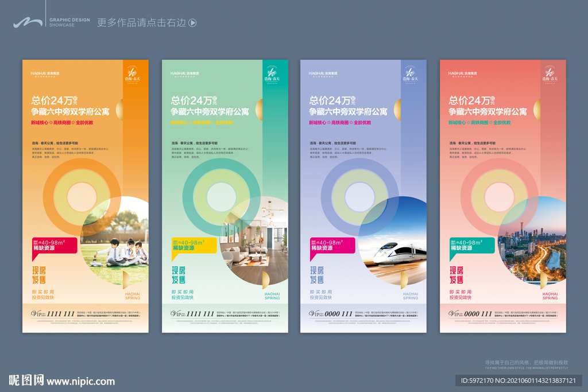The height and width of the screenshot is (392, 588).
Task: Enable the 全龄优教 tag on green poster
Action: coord(224,122)
